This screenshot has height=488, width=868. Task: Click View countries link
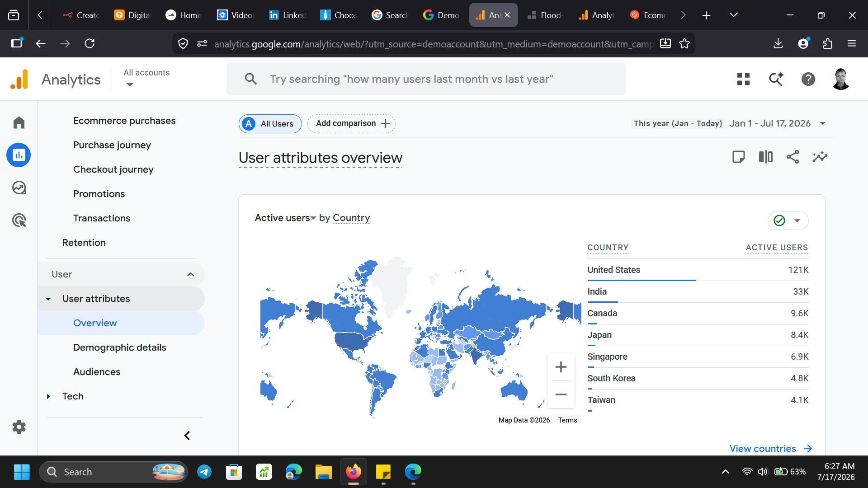tap(771, 449)
